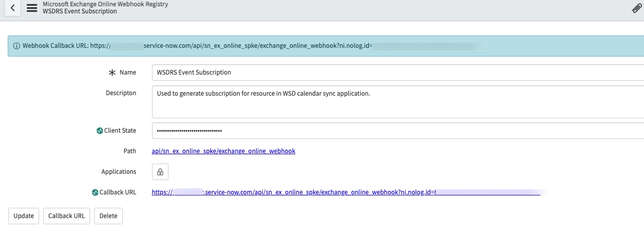Edit the Name input field

tap(398, 73)
